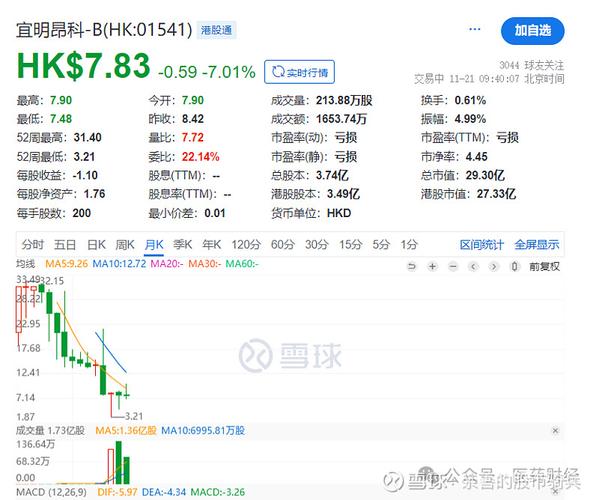This screenshot has width=599, height=500.
Task: Zoom in the chart with plus icon
Action: coord(432,266)
